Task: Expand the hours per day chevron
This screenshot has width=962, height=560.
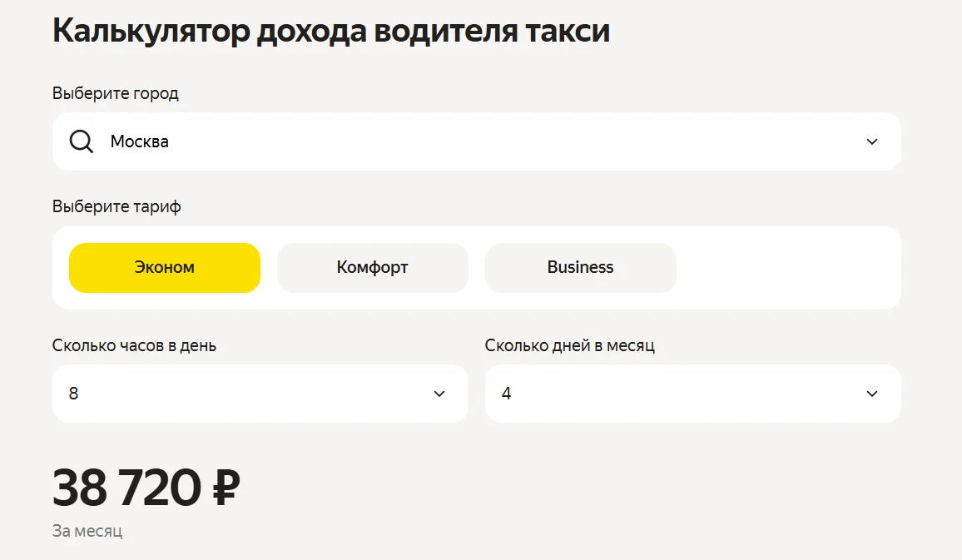Action: pos(439,394)
